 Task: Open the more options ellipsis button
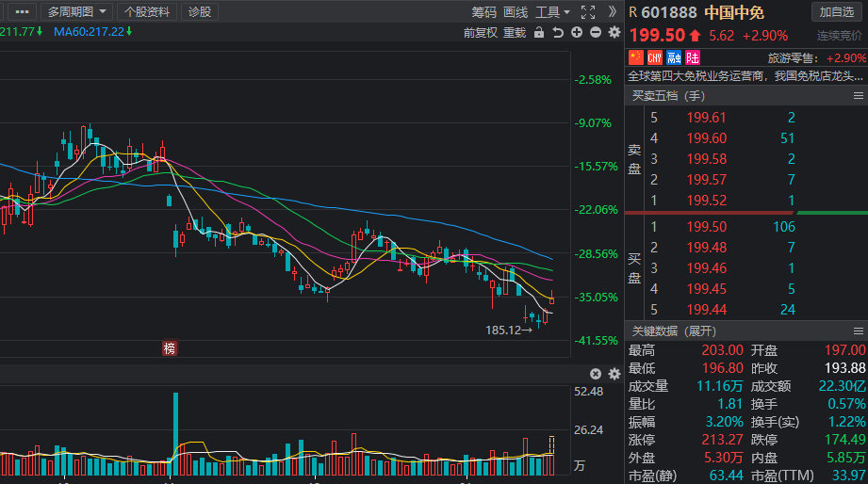[x=22, y=12]
